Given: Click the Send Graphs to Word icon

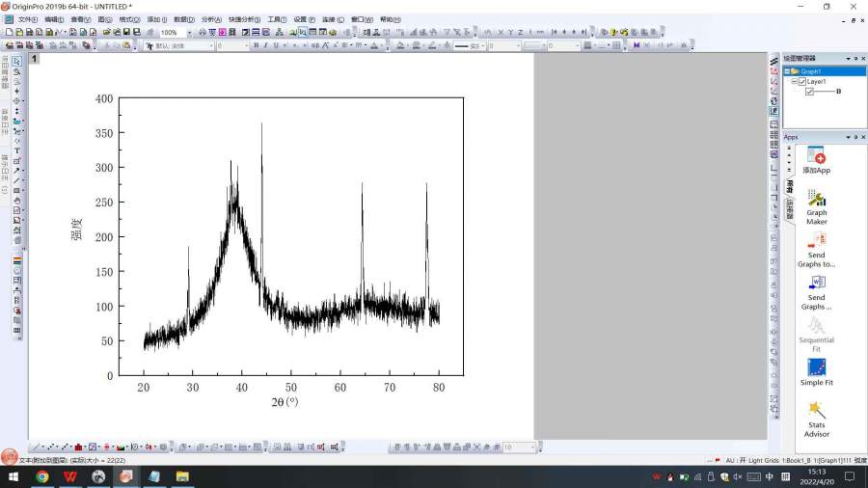Looking at the screenshot, I should pyautogui.click(x=816, y=287).
